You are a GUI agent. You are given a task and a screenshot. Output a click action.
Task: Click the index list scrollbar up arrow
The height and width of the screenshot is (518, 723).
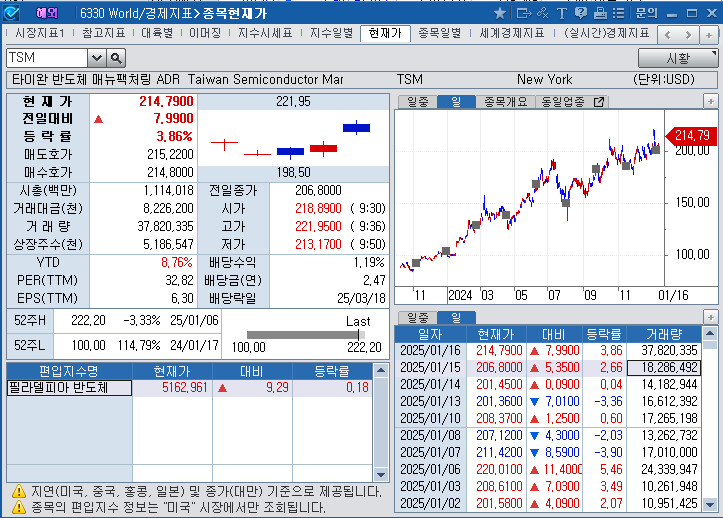381,370
